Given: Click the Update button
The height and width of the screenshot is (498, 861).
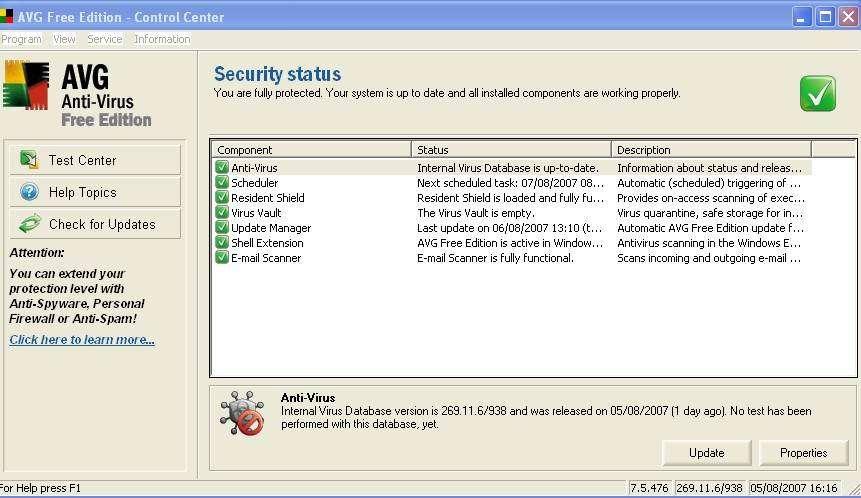Looking at the screenshot, I should 707,453.
